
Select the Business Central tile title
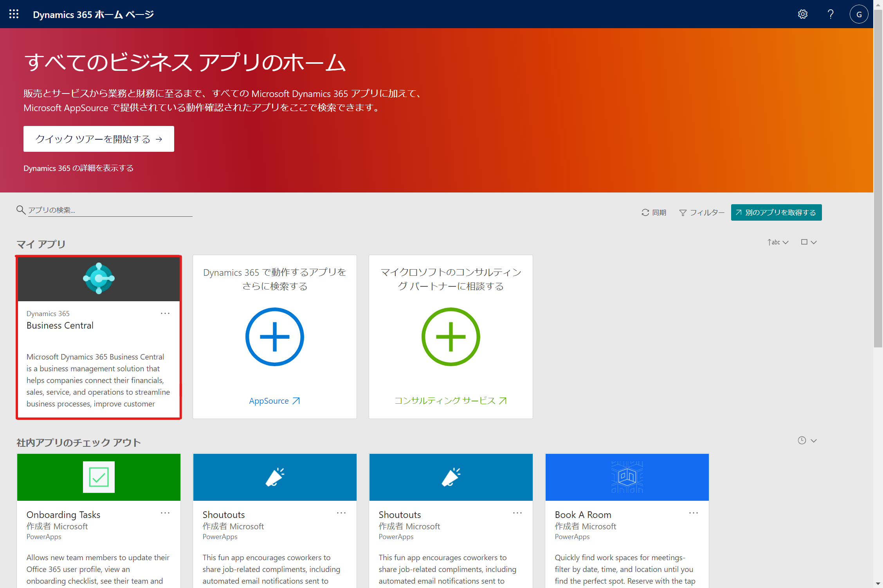pyautogui.click(x=60, y=325)
